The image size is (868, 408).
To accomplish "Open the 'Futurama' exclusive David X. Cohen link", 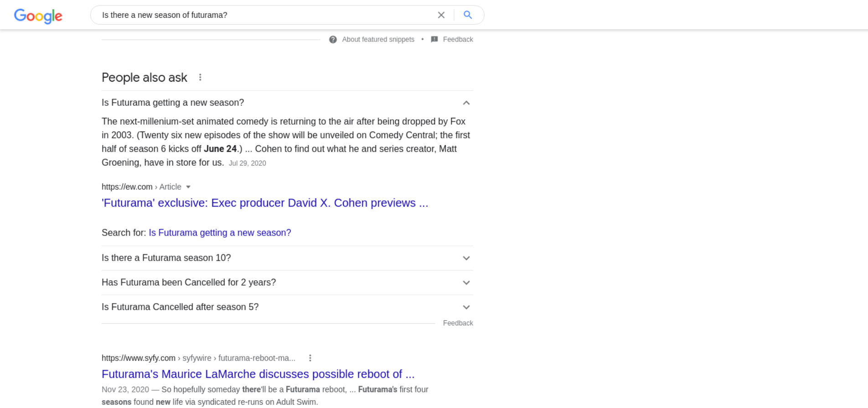I will pyautogui.click(x=265, y=203).
